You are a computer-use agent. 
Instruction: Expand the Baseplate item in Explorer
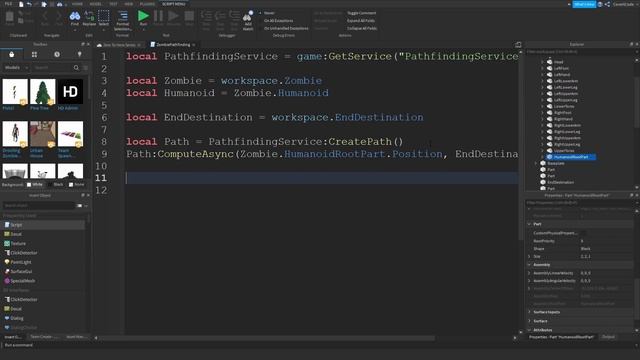coord(536,163)
